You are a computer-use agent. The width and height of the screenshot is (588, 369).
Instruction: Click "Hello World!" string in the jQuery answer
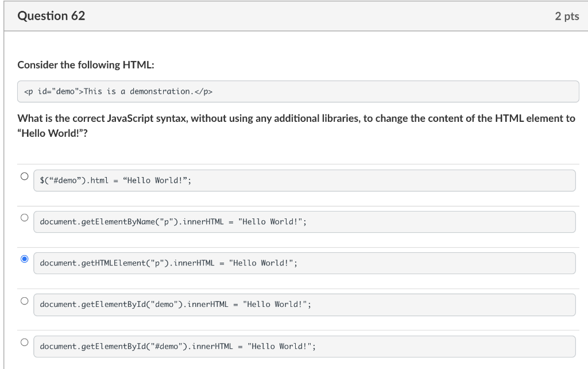(155, 180)
